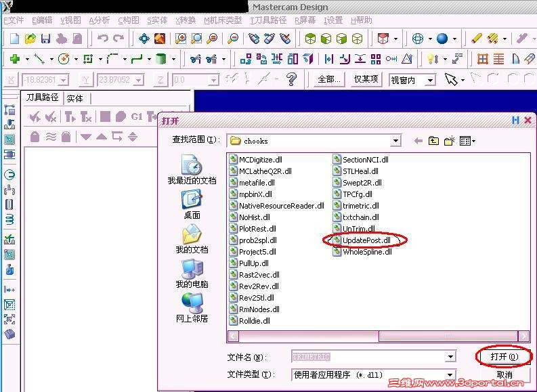
Task: Select file NativeResourceReader.dll
Action: (277, 206)
